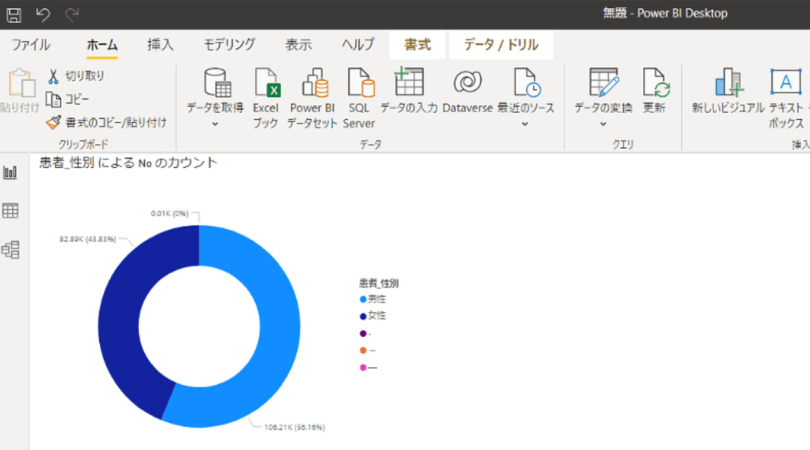Expand the 最近のソース dropdown arrow
This screenshot has height=450, width=810.
tap(525, 124)
